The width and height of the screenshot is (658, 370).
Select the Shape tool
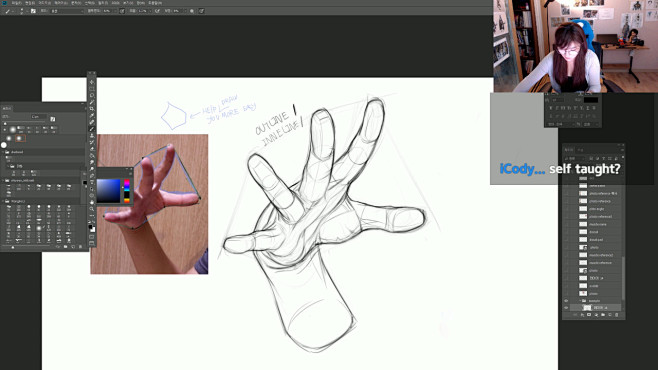[91, 196]
